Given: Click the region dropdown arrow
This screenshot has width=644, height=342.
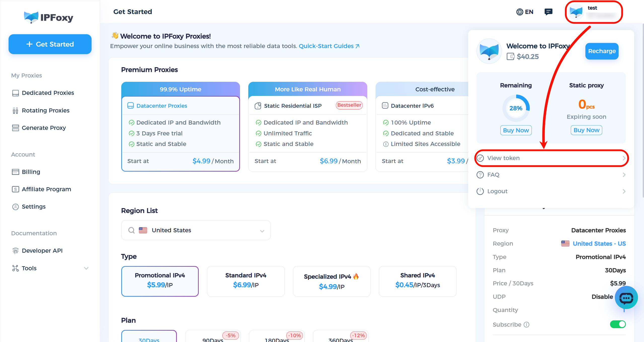Looking at the screenshot, I should click(262, 231).
